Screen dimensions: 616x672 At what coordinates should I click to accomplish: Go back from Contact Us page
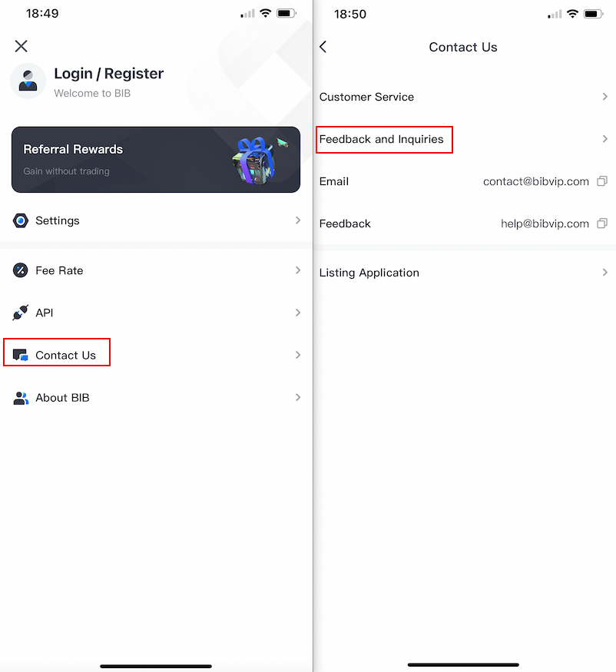pos(323,47)
